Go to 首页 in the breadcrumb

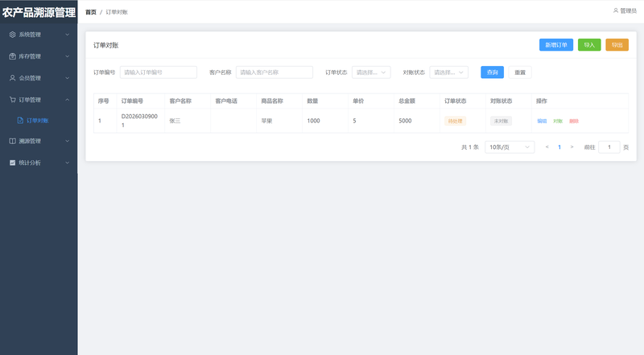(91, 12)
